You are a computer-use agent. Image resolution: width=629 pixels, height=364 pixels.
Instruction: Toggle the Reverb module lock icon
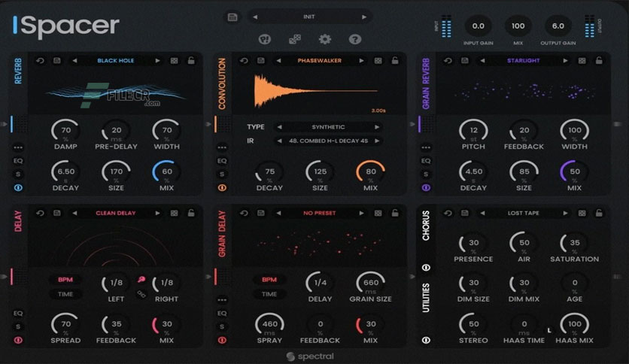[191, 60]
